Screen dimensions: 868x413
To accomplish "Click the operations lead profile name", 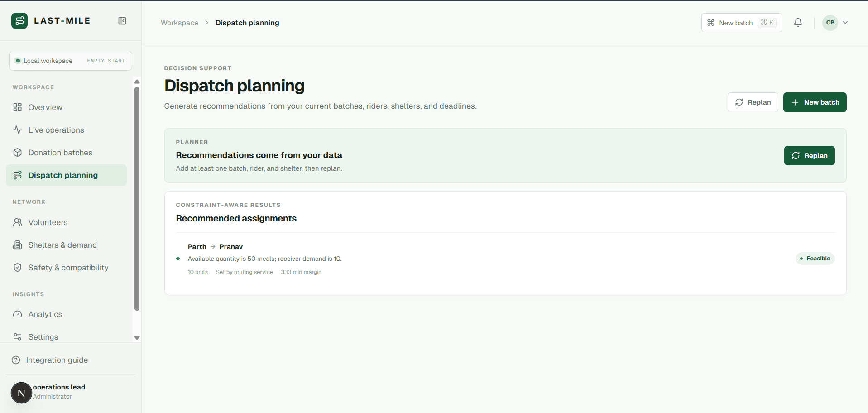I will [59, 387].
